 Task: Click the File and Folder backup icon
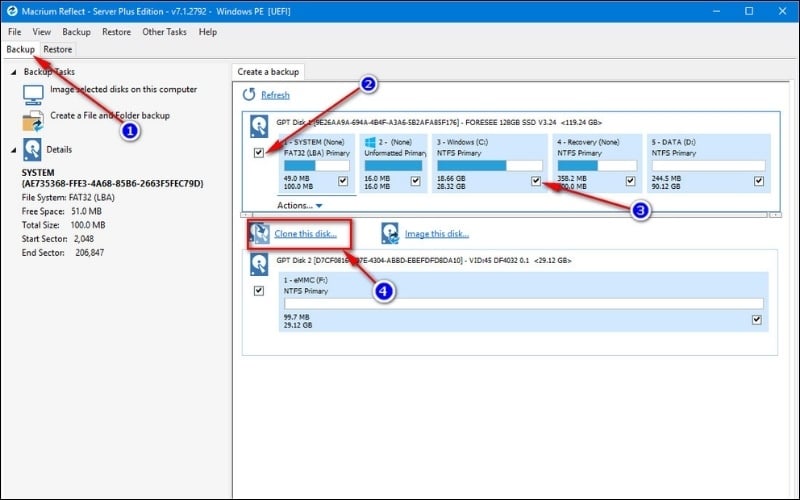(33, 120)
